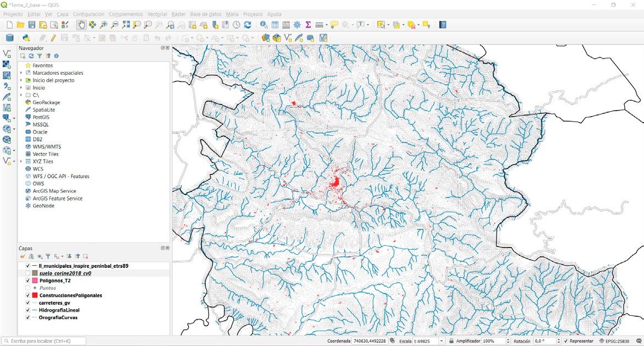Hide the ConstruccionesPoligonales layer
644x346 pixels.
point(27,295)
